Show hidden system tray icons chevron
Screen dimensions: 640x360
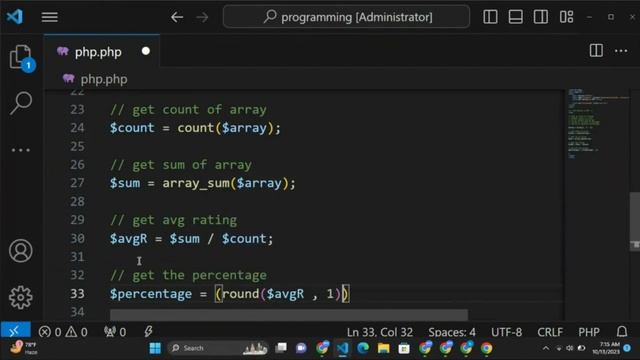[546, 348]
